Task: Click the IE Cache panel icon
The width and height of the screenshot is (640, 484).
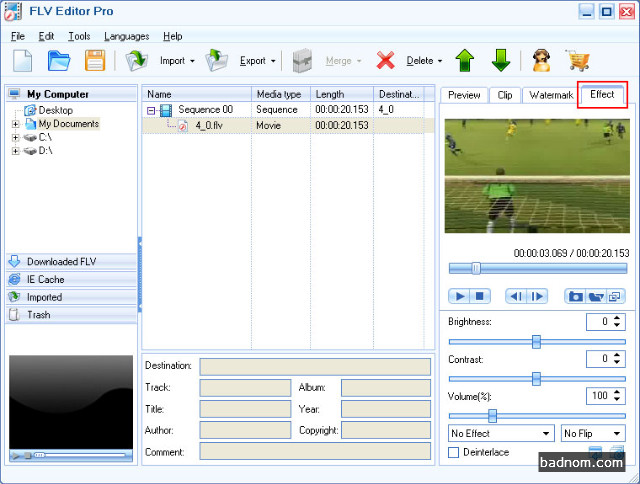Action: coord(14,279)
